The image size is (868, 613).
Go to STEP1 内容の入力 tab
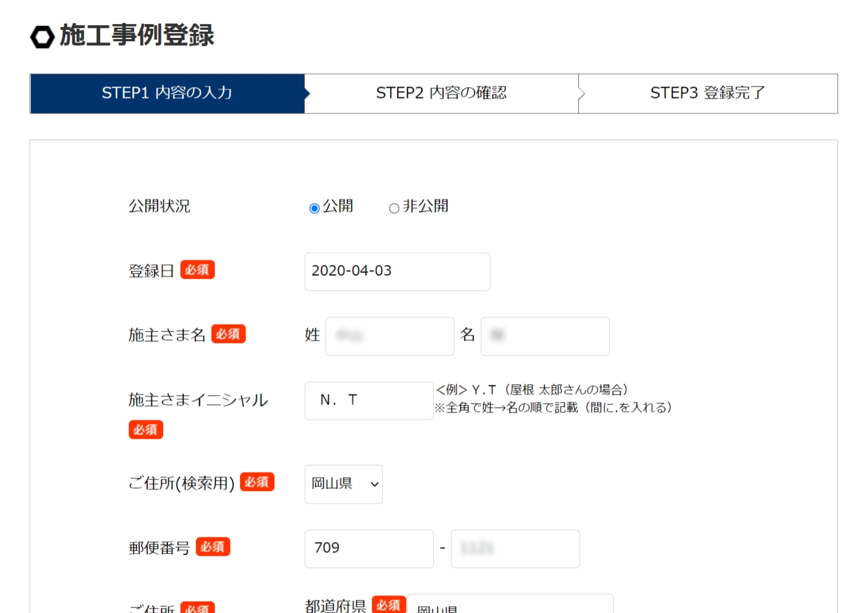point(167,93)
